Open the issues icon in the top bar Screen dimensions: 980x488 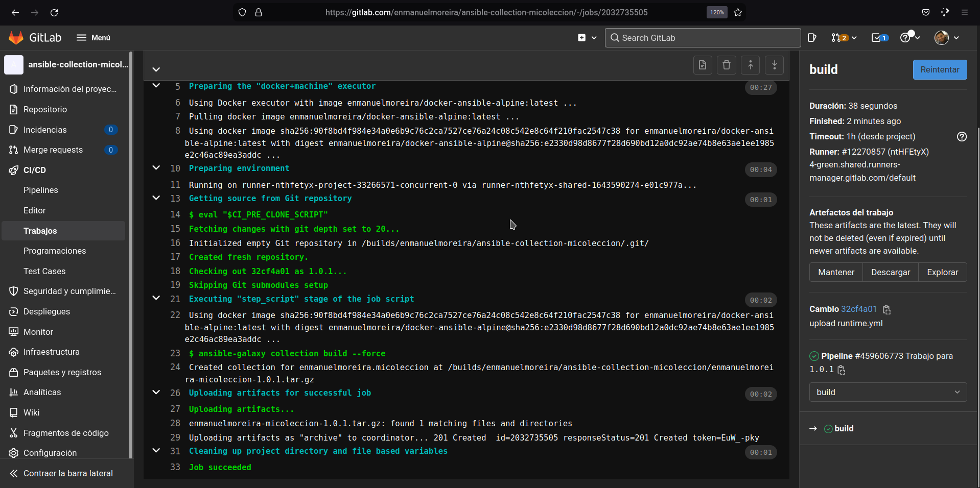pyautogui.click(x=812, y=38)
